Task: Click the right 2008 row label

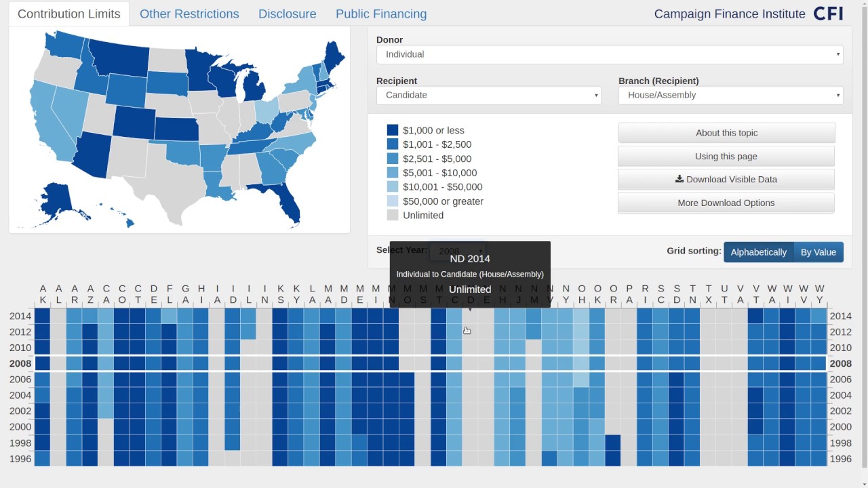Action: [x=841, y=363]
